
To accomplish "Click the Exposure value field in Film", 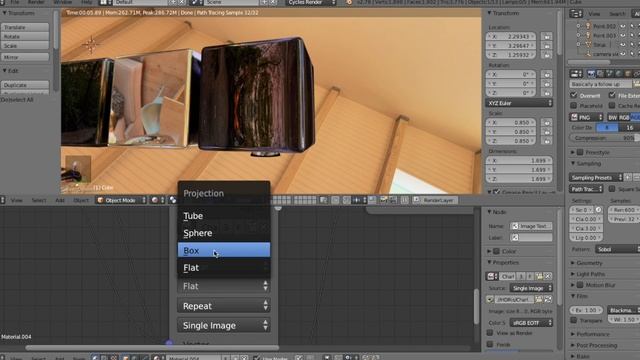I will [586, 310].
